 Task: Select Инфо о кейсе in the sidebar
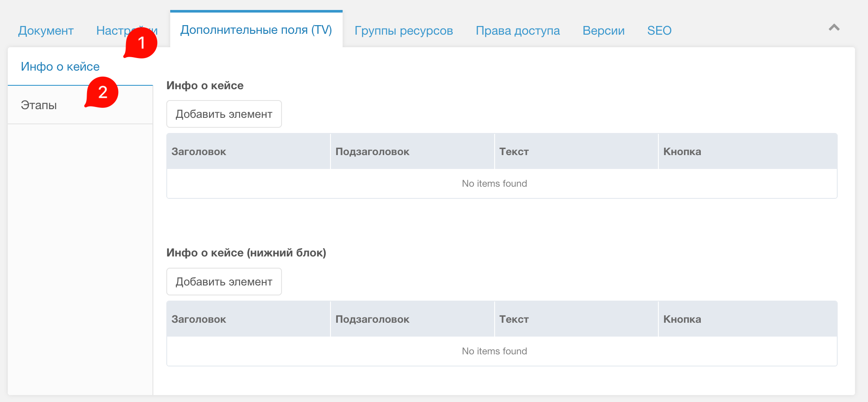click(59, 66)
